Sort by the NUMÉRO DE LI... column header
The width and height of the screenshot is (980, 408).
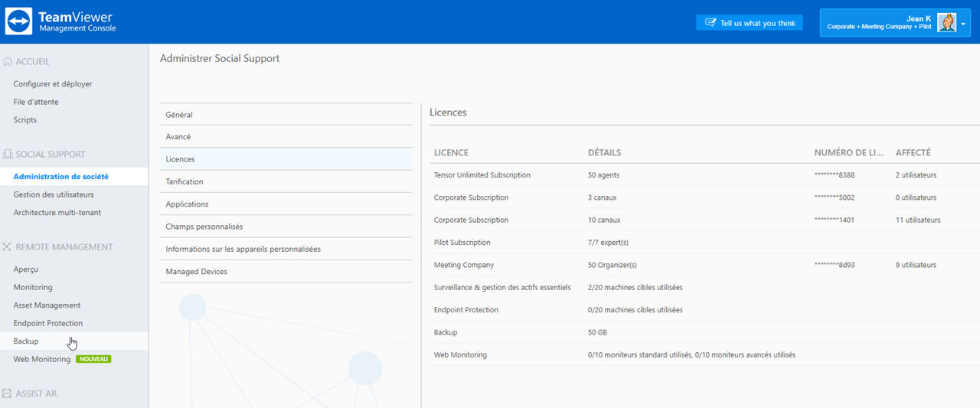pyautogui.click(x=848, y=152)
